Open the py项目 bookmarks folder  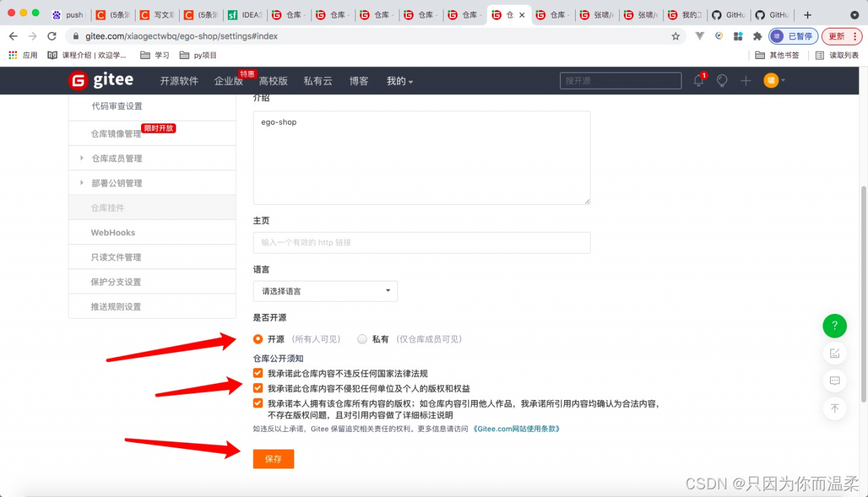coord(199,55)
